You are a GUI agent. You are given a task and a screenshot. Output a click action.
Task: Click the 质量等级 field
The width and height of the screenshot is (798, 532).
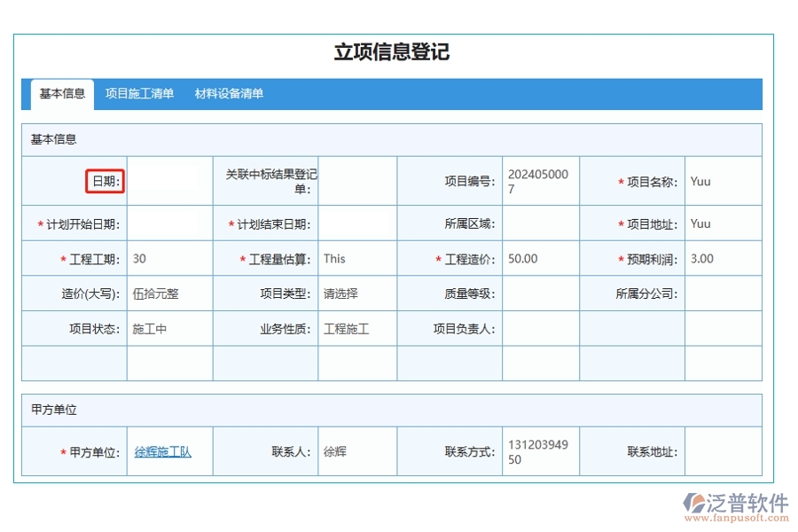(x=541, y=293)
